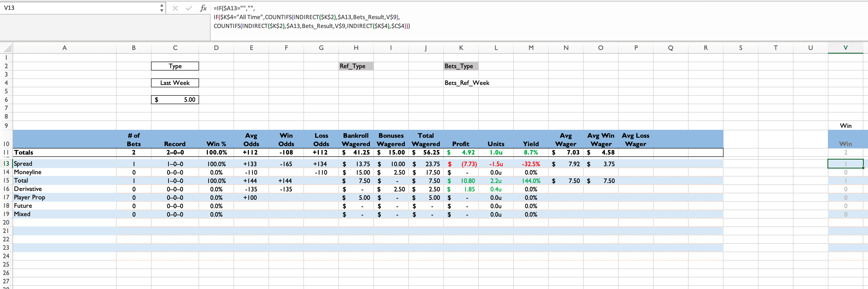Select the Totals label cell

[65, 153]
